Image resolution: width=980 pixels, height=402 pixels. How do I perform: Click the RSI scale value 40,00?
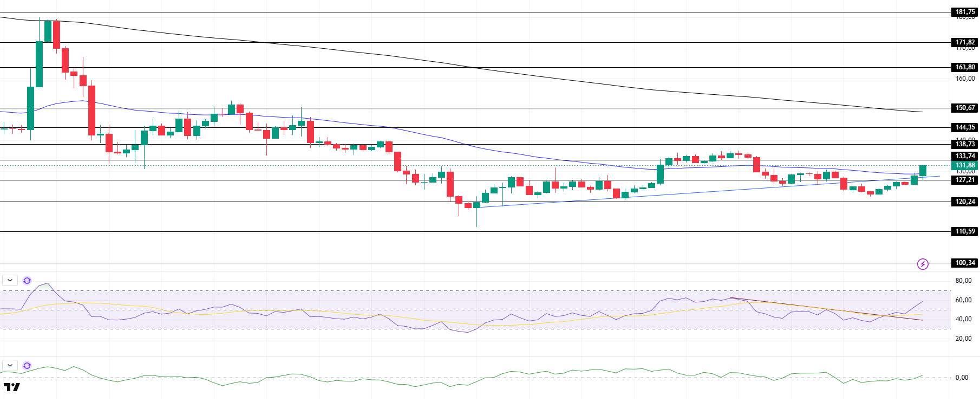(963, 320)
